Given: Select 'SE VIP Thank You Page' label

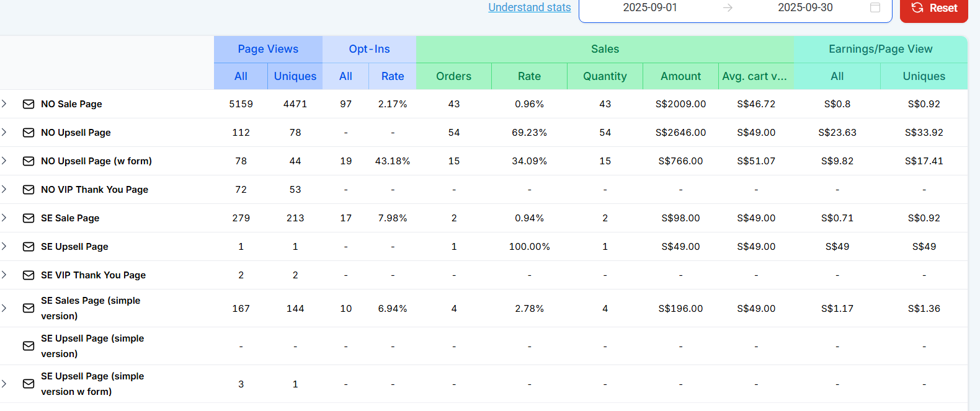Looking at the screenshot, I should click(93, 275).
